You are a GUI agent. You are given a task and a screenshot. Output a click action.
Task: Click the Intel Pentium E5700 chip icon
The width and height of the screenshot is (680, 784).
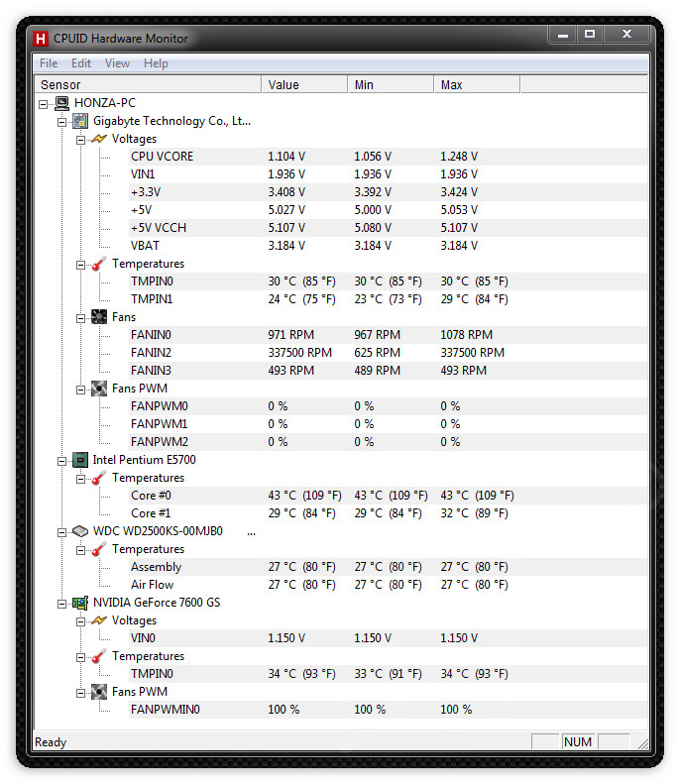pos(80,460)
